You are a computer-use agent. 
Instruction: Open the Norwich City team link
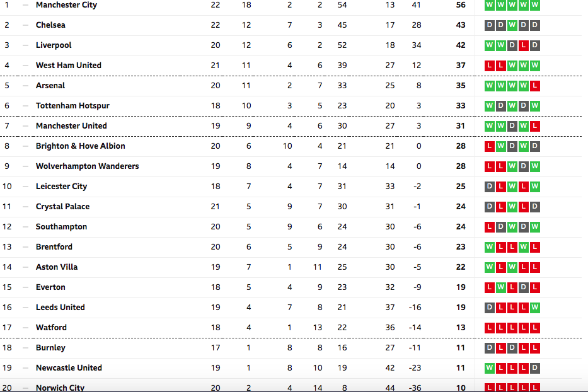point(60,388)
